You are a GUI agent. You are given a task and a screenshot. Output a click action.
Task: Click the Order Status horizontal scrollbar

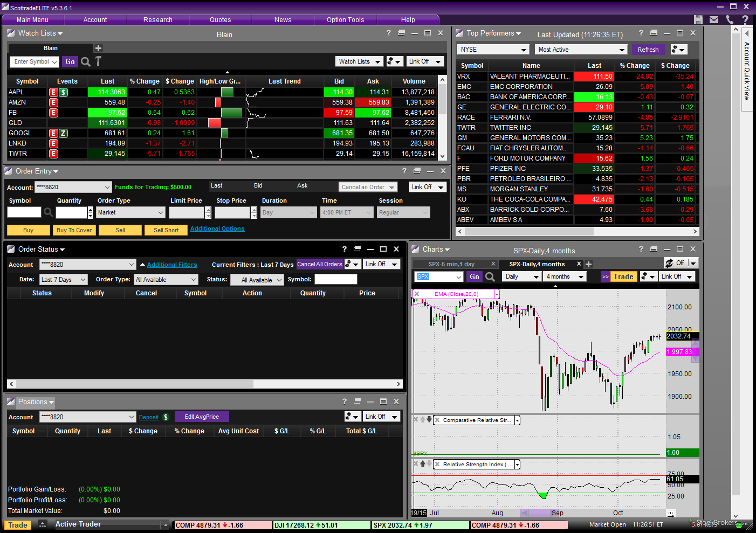(x=135, y=384)
